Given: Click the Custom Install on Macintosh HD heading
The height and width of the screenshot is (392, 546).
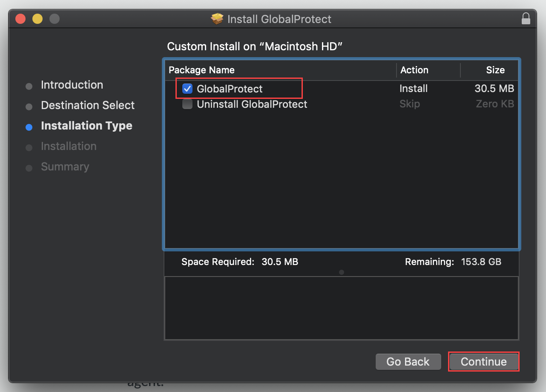Looking at the screenshot, I should (255, 46).
